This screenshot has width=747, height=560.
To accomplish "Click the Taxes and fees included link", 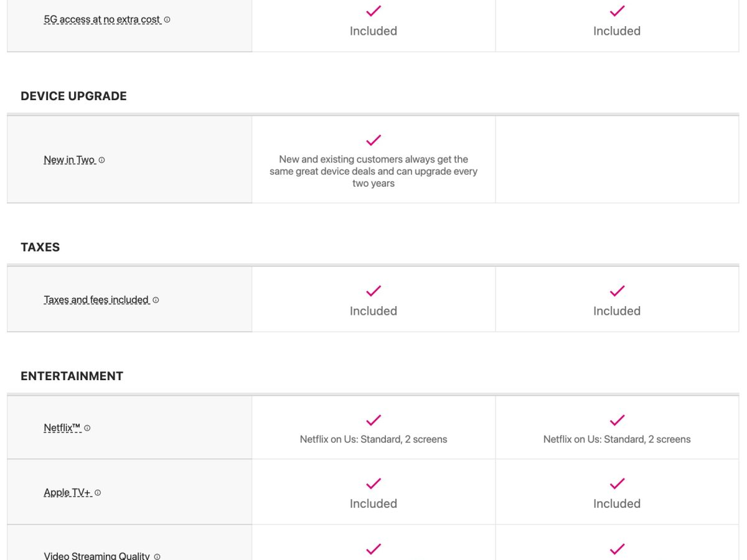I will pos(96,300).
